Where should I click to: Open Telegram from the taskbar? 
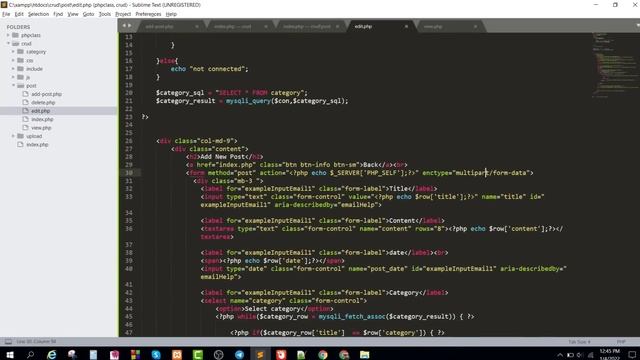tap(239, 354)
